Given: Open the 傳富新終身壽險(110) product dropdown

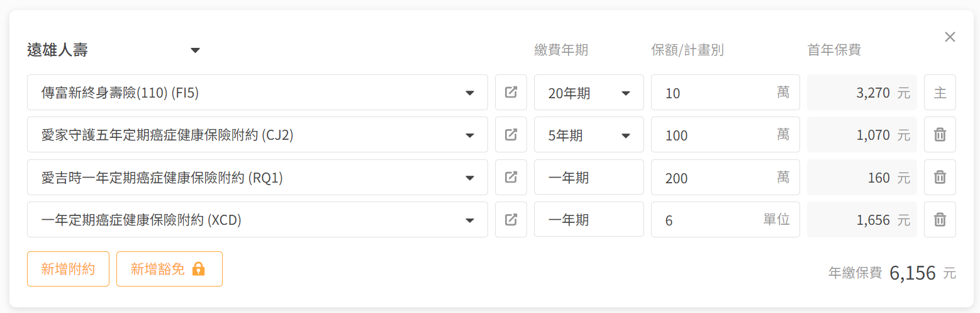Looking at the screenshot, I should coord(257,93).
